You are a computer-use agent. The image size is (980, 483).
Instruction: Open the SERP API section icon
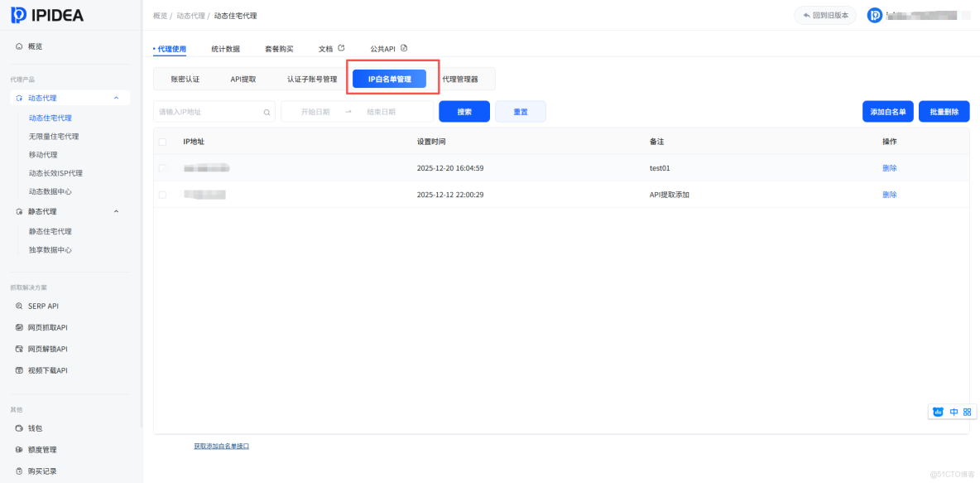click(18, 306)
